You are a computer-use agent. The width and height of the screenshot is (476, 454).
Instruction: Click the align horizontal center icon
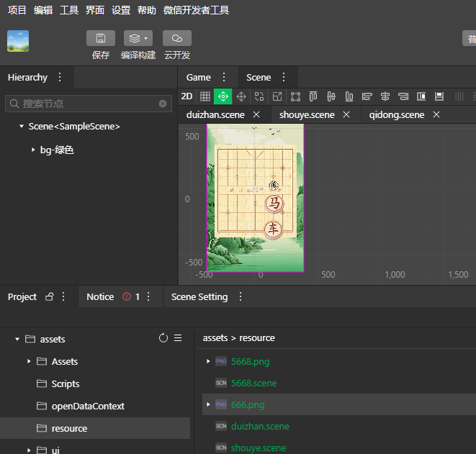pos(385,96)
